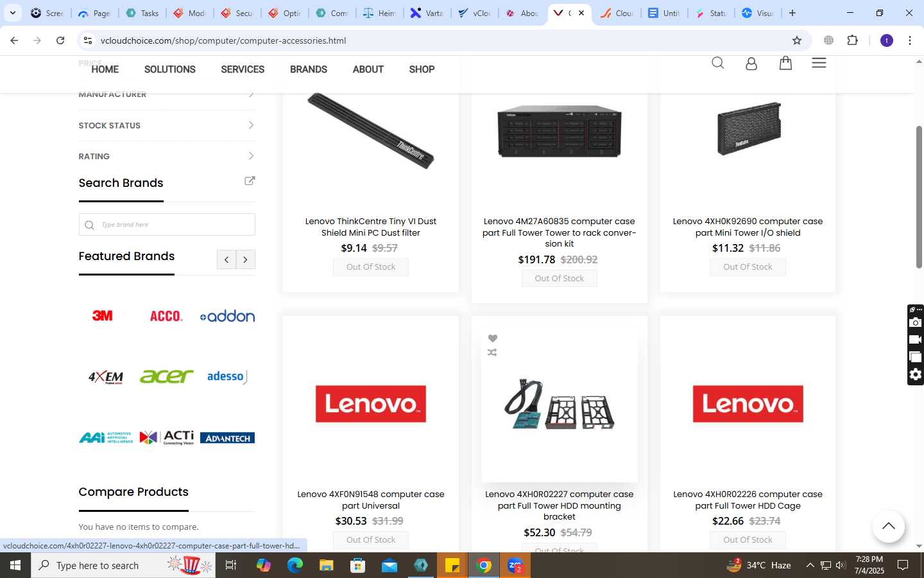
Task: View site information icon in address bar
Action: [88, 40]
